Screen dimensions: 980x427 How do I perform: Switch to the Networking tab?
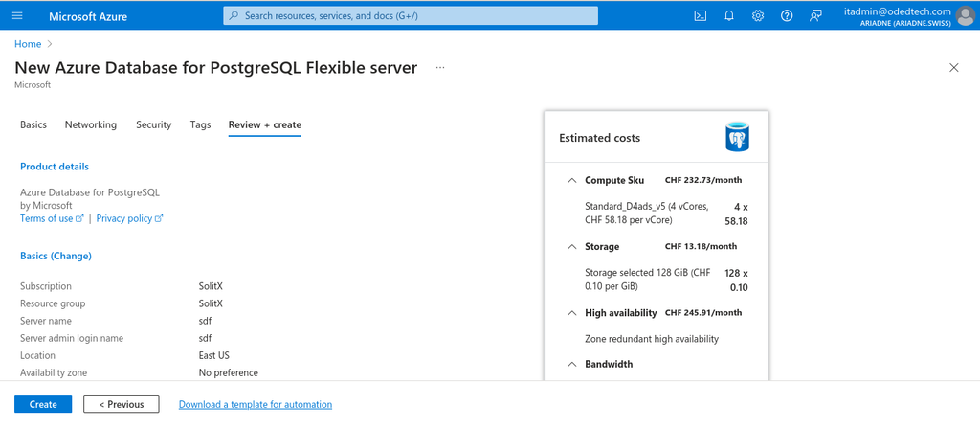pyautogui.click(x=91, y=124)
